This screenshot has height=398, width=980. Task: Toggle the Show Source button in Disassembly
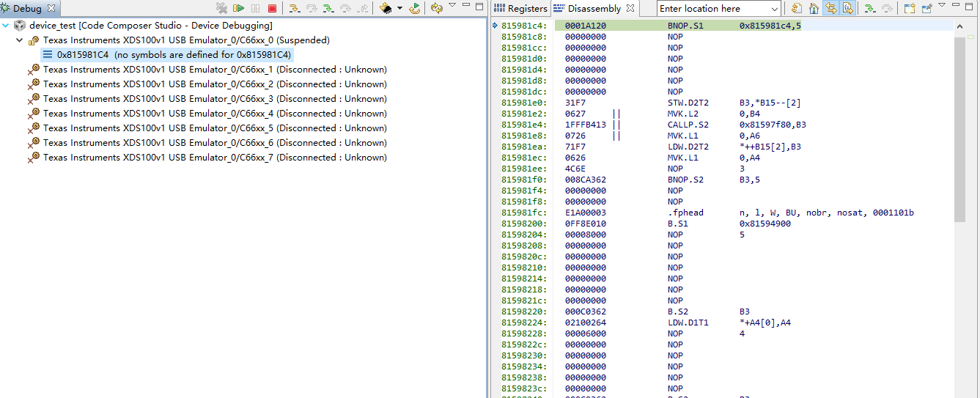point(847,9)
